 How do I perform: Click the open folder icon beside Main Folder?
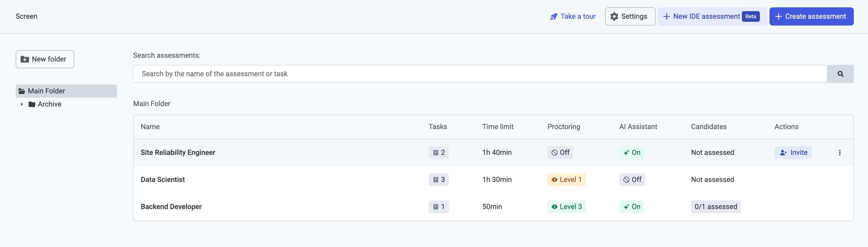point(22,91)
